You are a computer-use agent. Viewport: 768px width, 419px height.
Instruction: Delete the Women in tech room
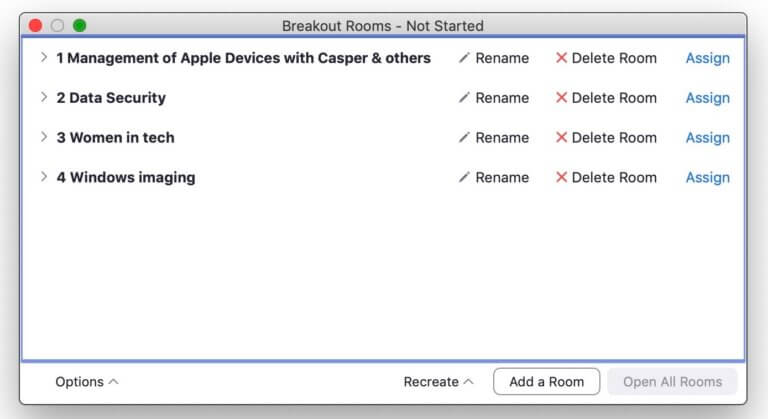pos(606,137)
